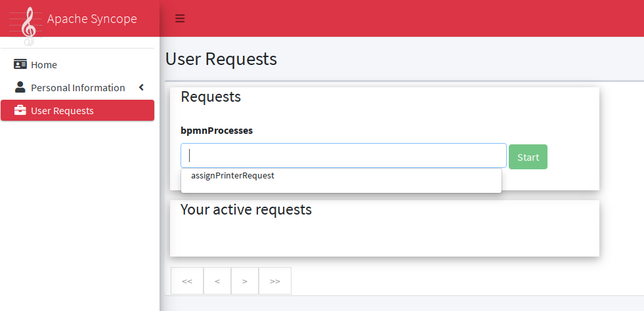Toggle the sidebar with the hamburger icon
644x311 pixels.
(180, 18)
